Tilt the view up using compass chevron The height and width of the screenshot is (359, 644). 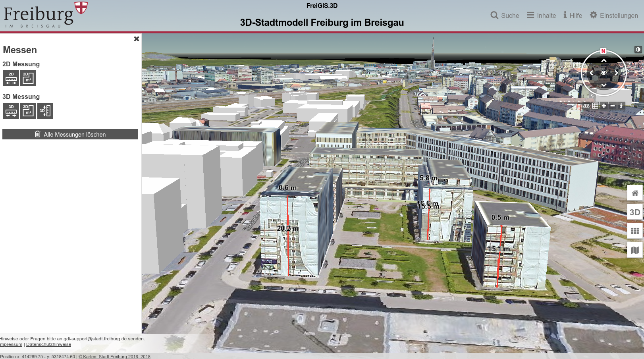[x=604, y=60]
